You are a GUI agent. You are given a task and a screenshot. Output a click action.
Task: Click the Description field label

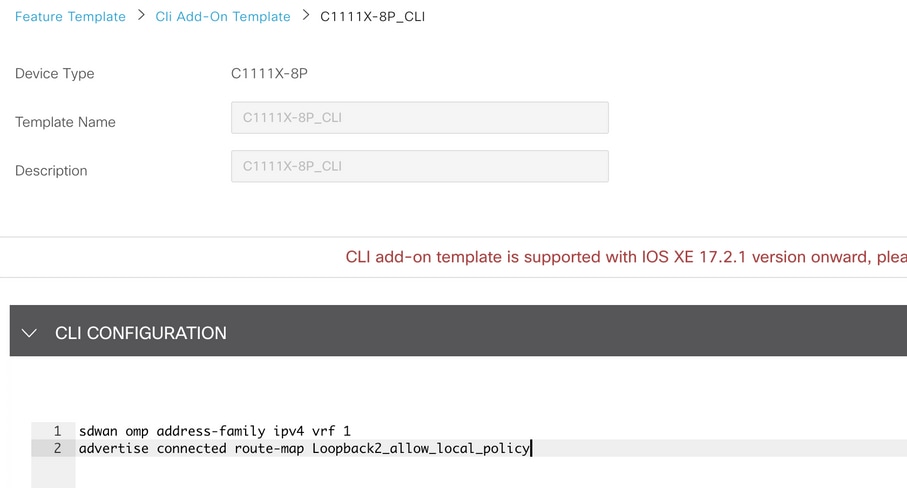(51, 171)
